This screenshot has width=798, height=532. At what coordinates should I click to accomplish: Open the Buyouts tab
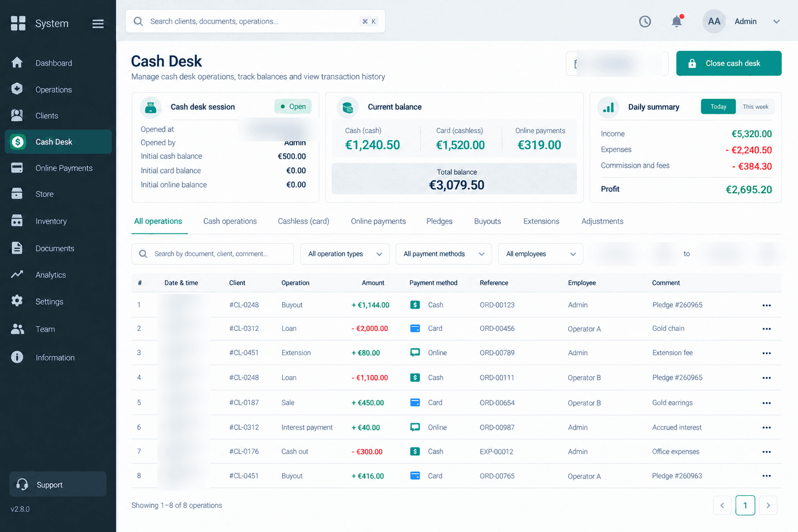coord(487,221)
